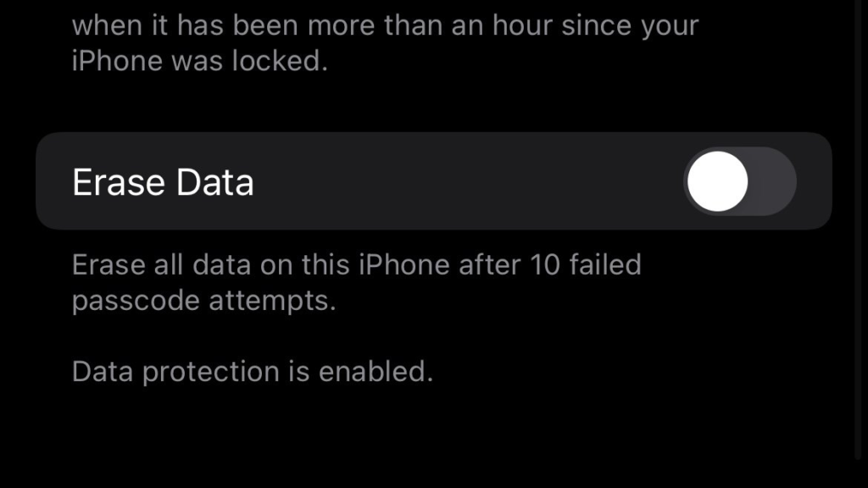Click the dark track of the Erase Data switch
The width and height of the screenshot is (868, 488).
coord(773,181)
